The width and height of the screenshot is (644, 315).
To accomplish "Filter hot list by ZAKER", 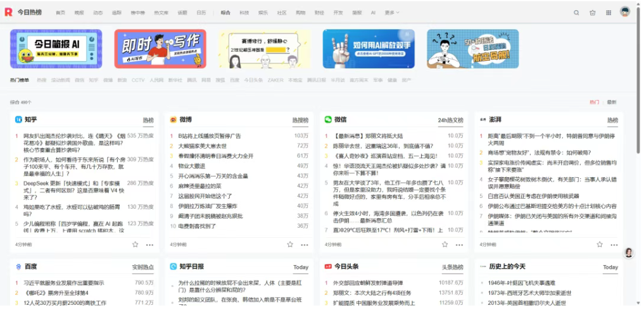I will tap(275, 80).
